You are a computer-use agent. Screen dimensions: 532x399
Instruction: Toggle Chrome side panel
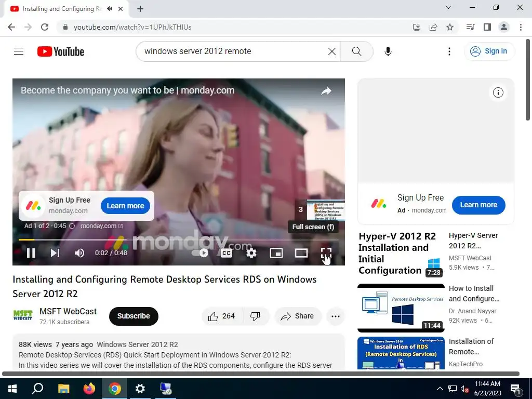click(487, 27)
